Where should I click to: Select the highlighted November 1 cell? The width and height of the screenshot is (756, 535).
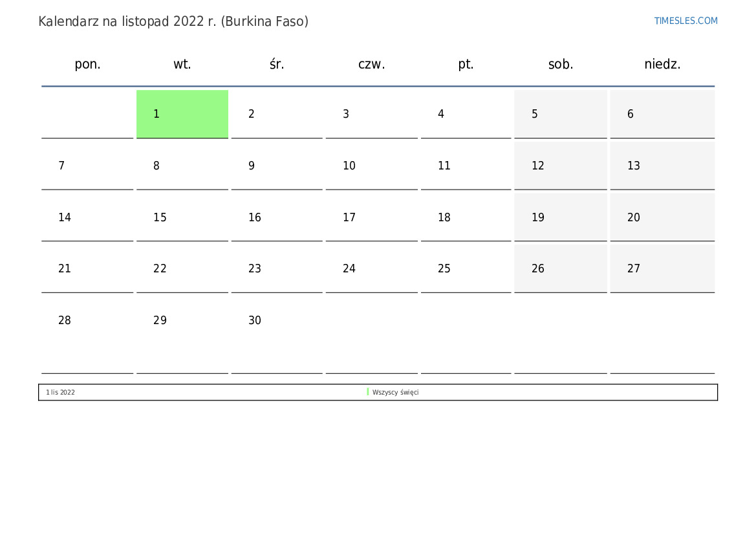(x=182, y=114)
